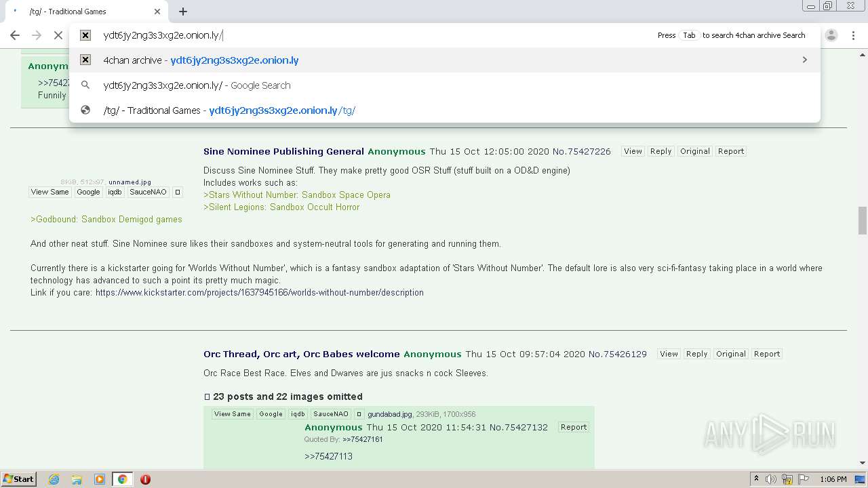Open the File Explorer taskbar icon
Screen dimensions: 868x488
pyautogui.click(x=77, y=479)
